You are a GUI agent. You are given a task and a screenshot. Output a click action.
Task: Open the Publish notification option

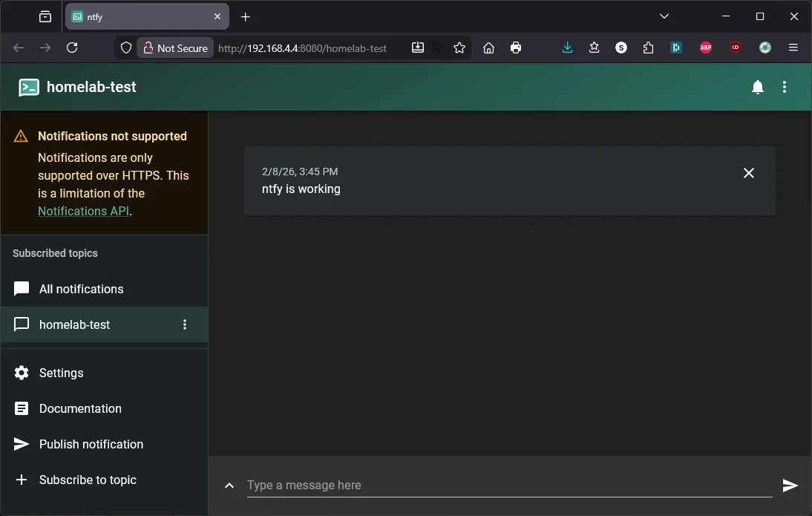[91, 444]
